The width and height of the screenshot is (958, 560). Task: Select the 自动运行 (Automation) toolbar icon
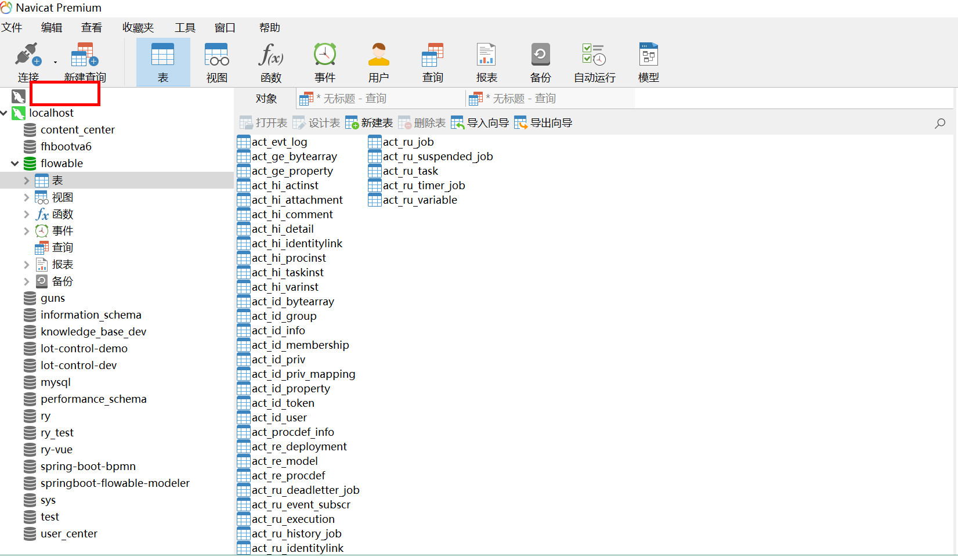click(x=594, y=62)
